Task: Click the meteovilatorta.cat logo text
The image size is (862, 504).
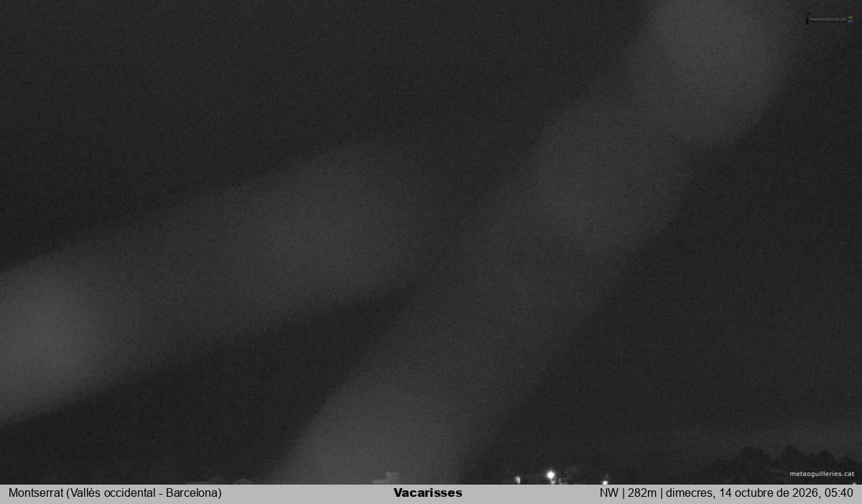Action: click(828, 19)
